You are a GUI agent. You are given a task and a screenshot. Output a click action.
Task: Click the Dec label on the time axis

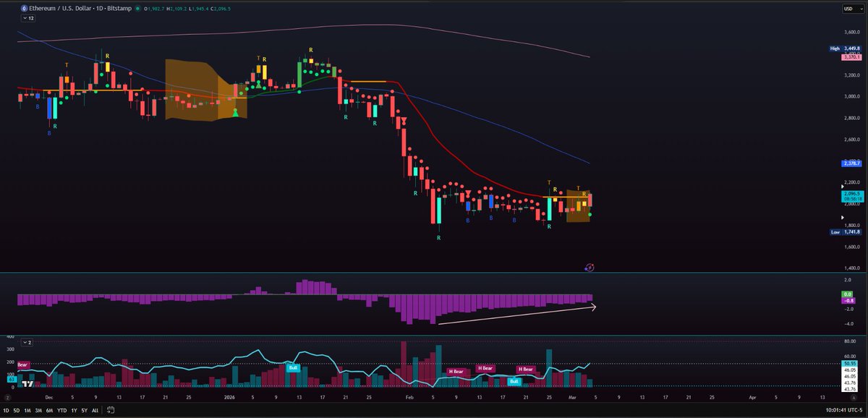pos(50,397)
